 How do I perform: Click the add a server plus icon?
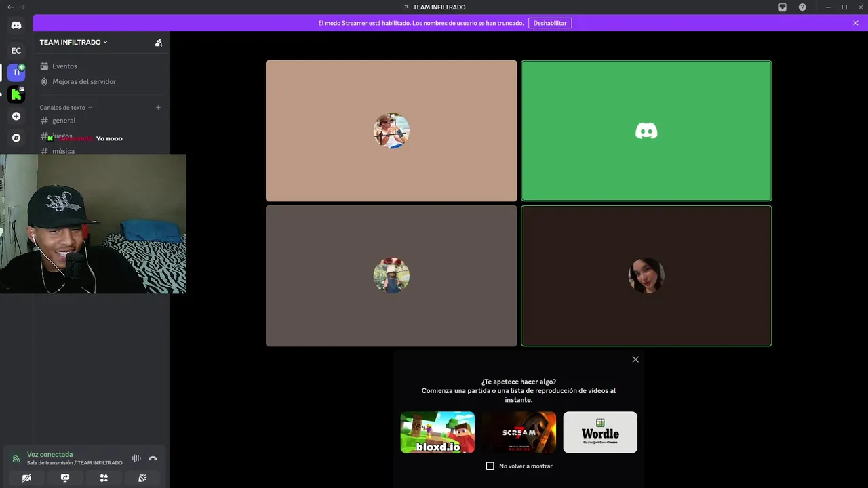16,116
